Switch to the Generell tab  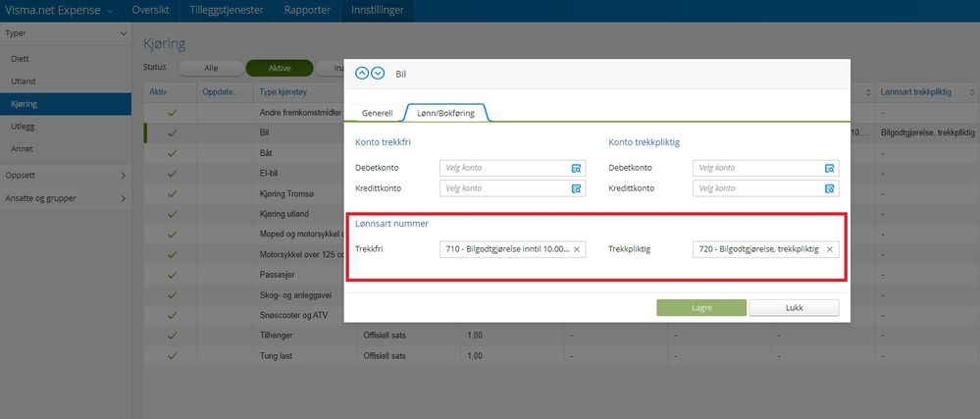pyautogui.click(x=378, y=113)
